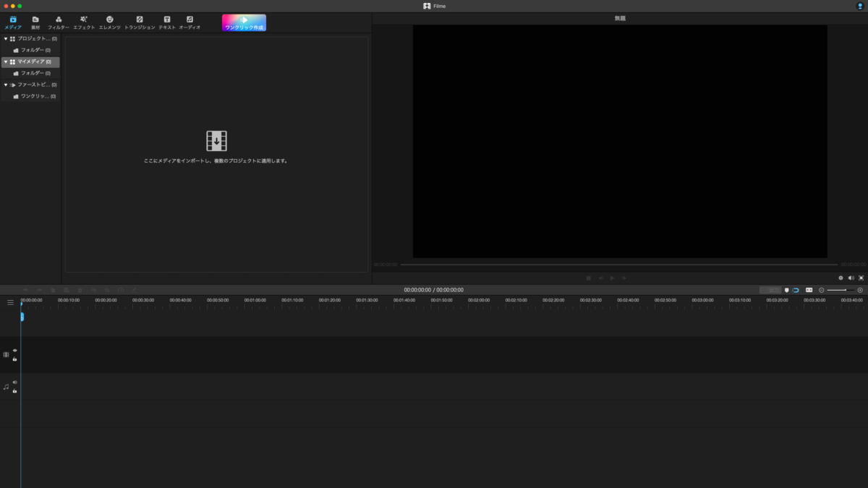Image resolution: width=868 pixels, height=488 pixels.
Task: Collapse the ファーストビ… tree section
Action: tap(6, 85)
